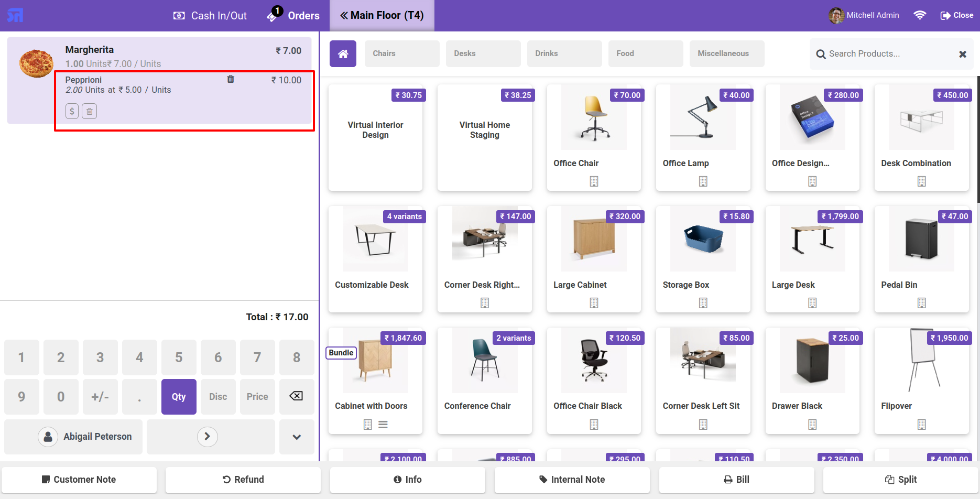Open Cabinet with Doors info icon
This screenshot has height=499, width=980.
pos(368,425)
